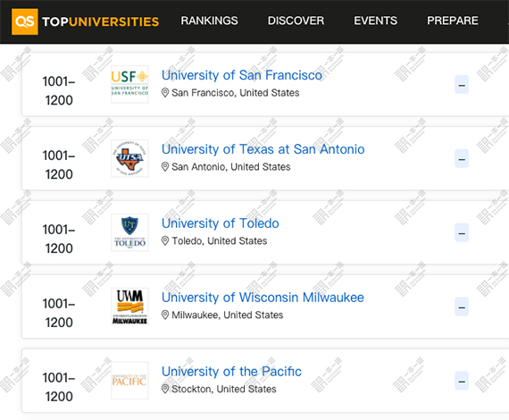The height and width of the screenshot is (420, 509).
Task: Toggle the Texas at San Antonio dash button
Action: coord(462,158)
